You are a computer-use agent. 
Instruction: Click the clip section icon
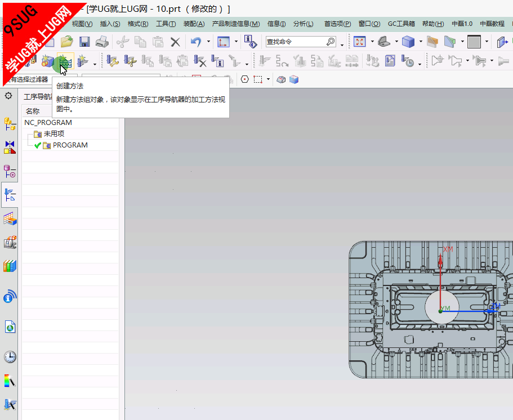click(x=432, y=42)
